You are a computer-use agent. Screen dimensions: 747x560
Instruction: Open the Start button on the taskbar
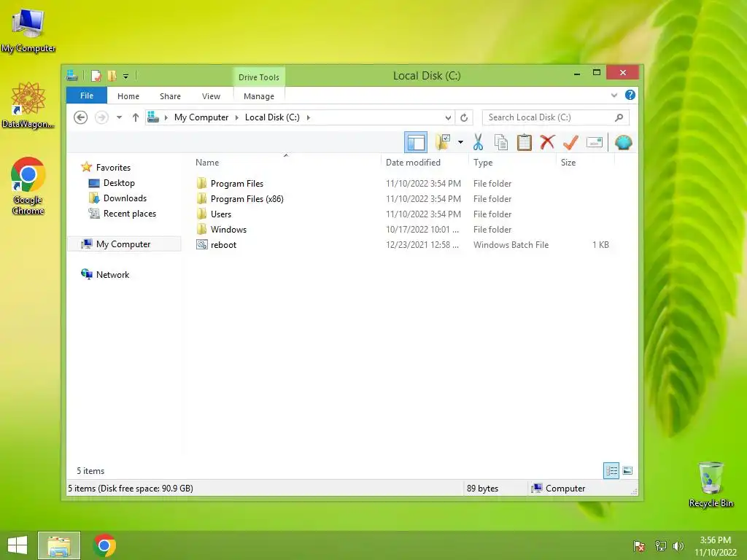[x=18, y=545]
